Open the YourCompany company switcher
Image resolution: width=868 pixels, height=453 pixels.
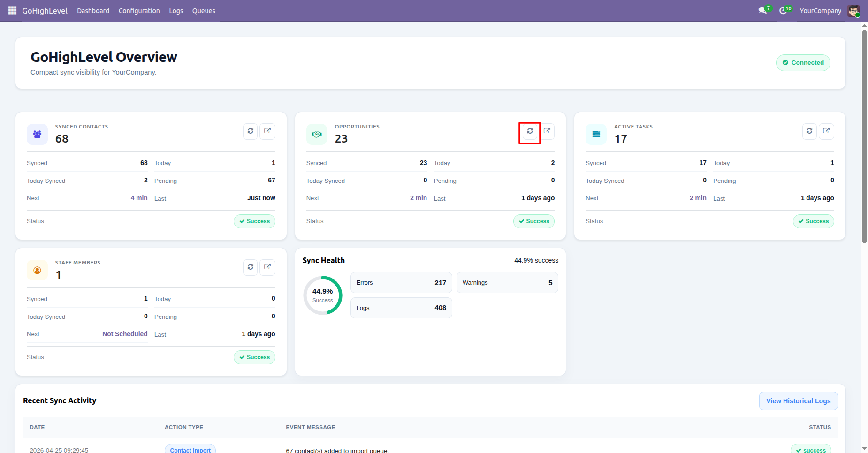click(x=821, y=11)
